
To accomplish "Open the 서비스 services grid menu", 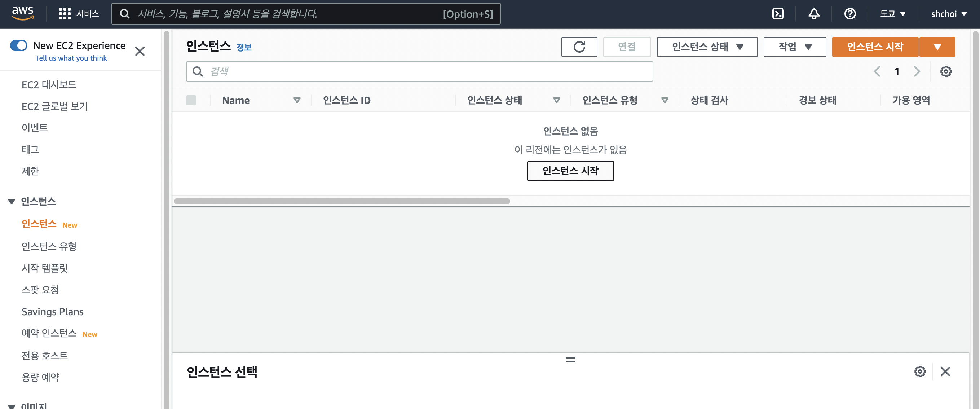I will point(79,14).
